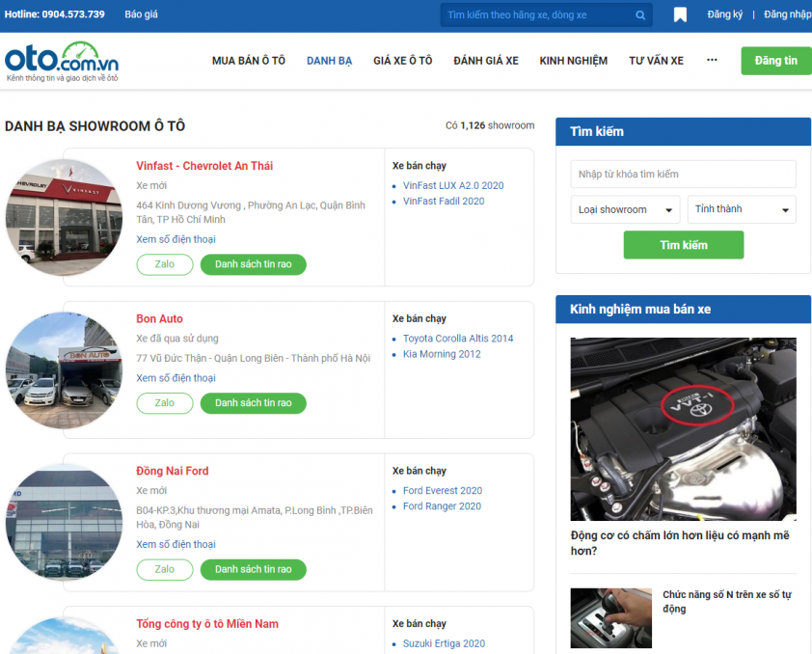Click the oto.com.vn logo
This screenshot has width=812, height=654.
click(x=62, y=61)
